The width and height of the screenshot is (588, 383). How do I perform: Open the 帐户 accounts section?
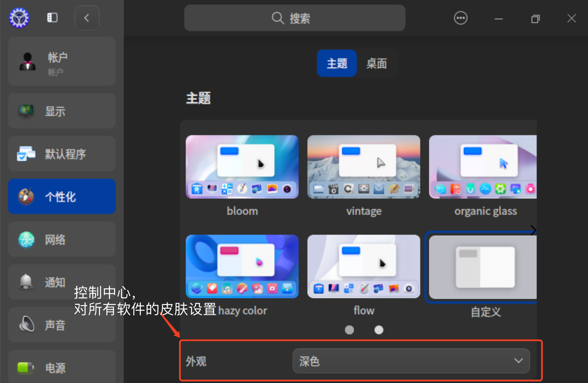click(x=62, y=61)
